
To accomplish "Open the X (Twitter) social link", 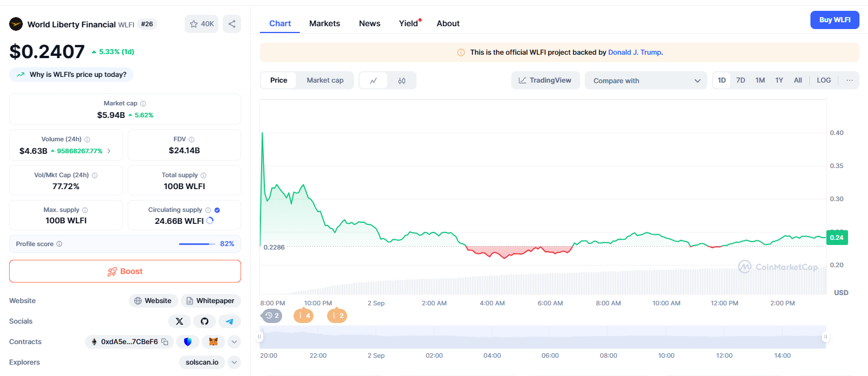I will tap(180, 321).
